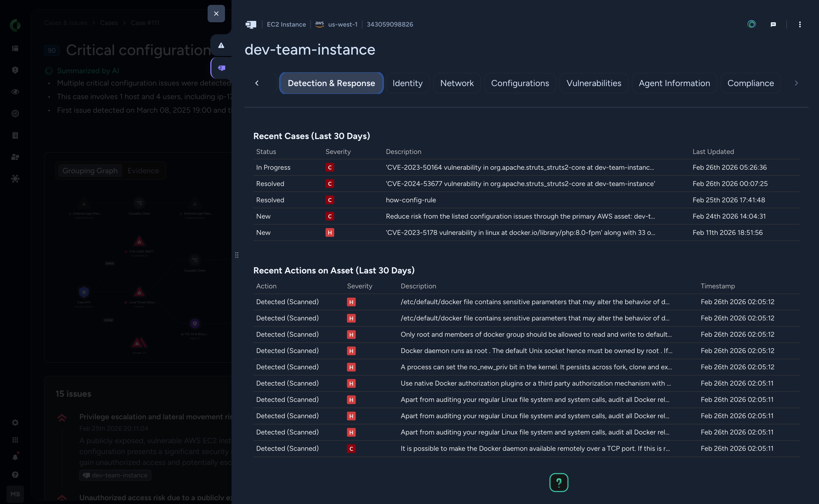Open the how-config-rule case description
Viewport: 819px width, 504px height.
411,200
